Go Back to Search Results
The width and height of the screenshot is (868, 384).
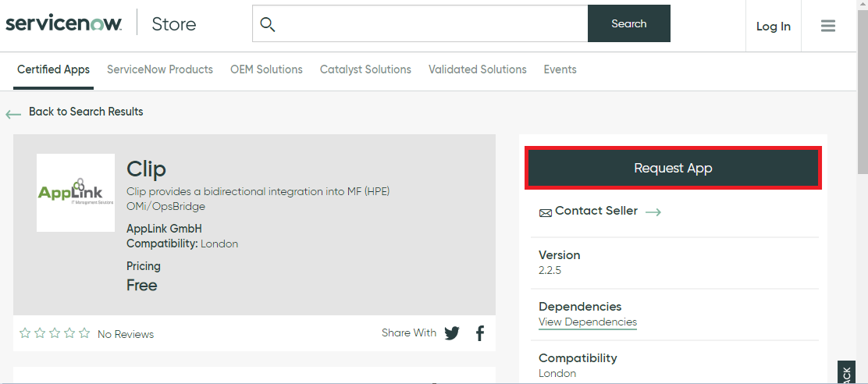86,112
